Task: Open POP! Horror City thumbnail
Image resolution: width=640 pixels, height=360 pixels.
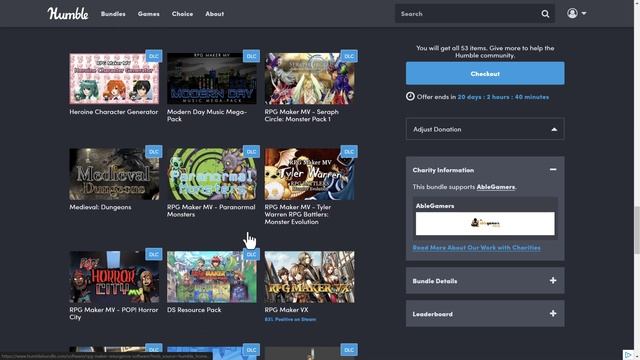Action: click(114, 277)
